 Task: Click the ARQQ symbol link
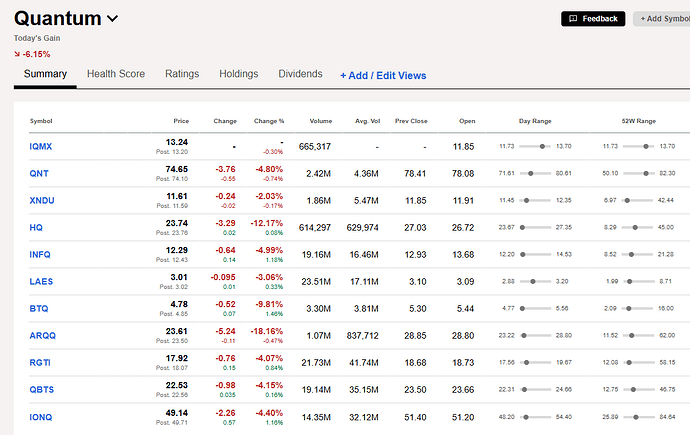(x=42, y=336)
